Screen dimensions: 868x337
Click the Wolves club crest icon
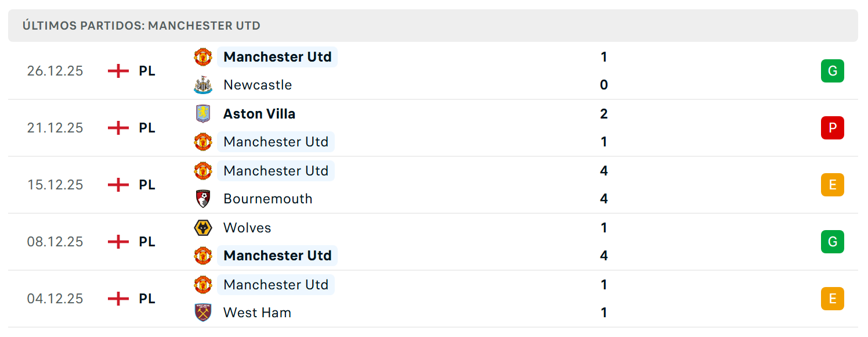(203, 228)
